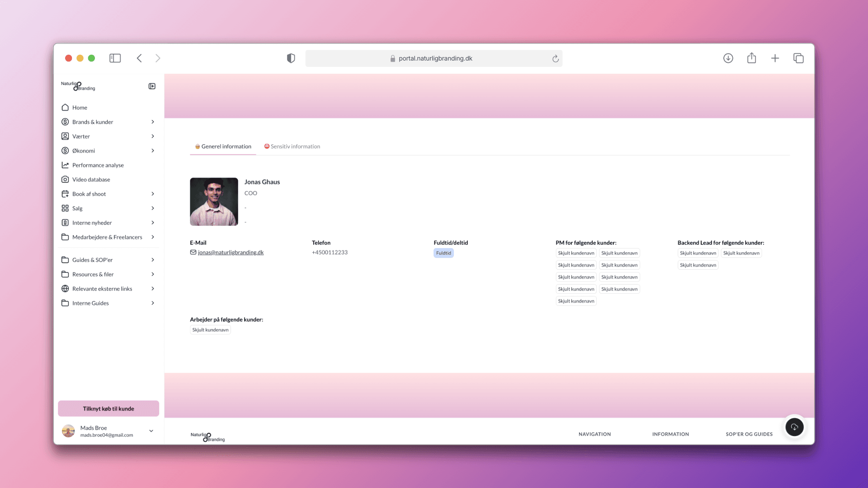Select the Generel information tab
Image resolution: width=868 pixels, height=488 pixels.
tap(223, 146)
